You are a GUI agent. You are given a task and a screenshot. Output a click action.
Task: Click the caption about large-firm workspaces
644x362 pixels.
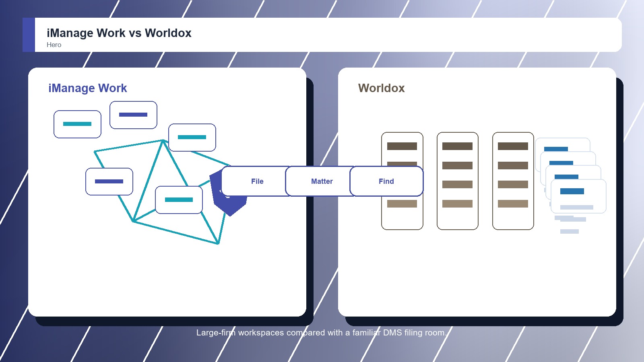click(321, 333)
